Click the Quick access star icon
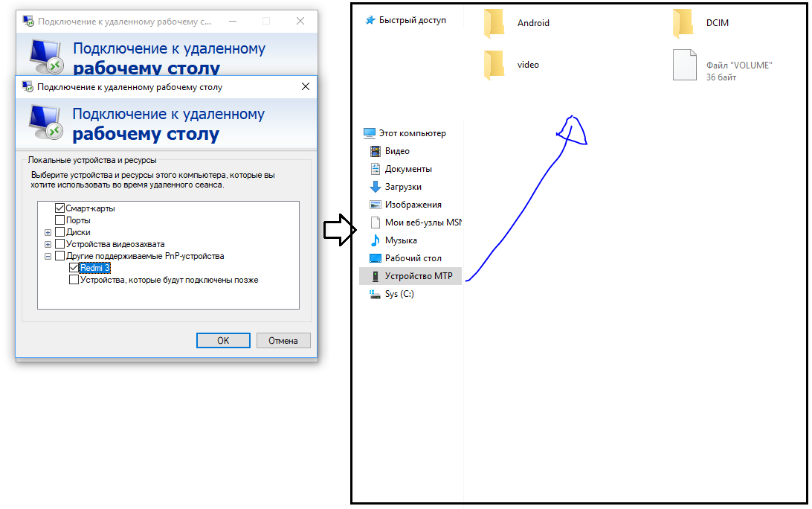Image resolution: width=812 pixels, height=509 pixels. tap(370, 20)
